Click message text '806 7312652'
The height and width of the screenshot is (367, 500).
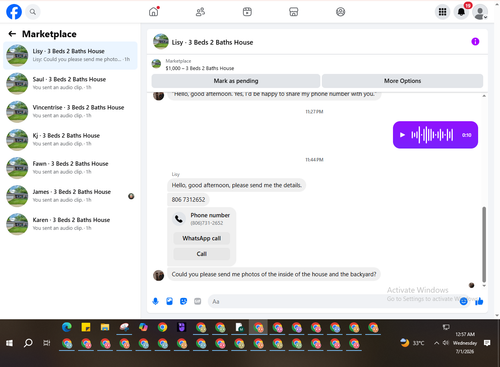188,200
